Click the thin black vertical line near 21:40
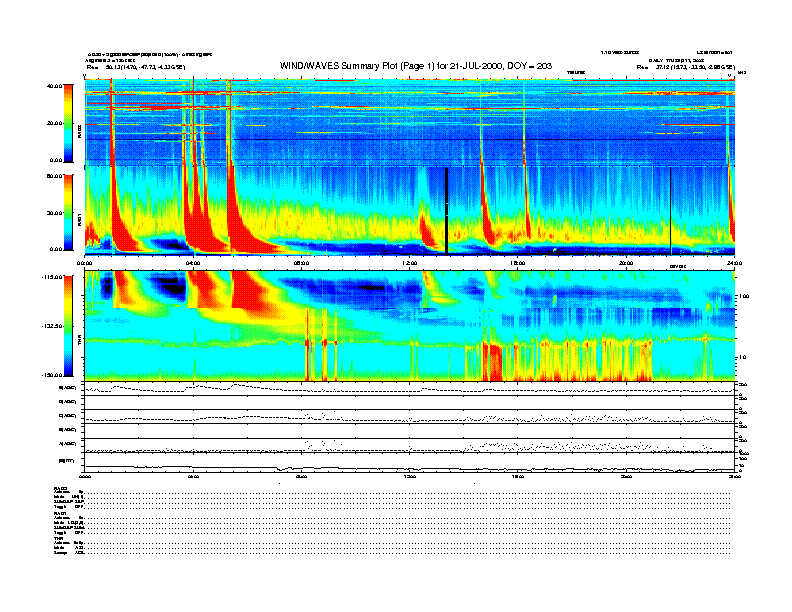This screenshot has width=792, height=612. click(670, 211)
